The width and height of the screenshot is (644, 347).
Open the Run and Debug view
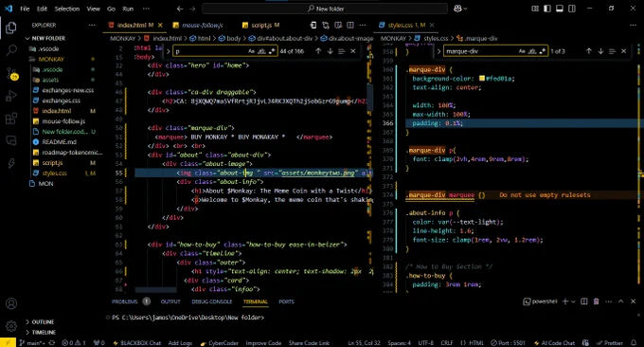point(11,96)
